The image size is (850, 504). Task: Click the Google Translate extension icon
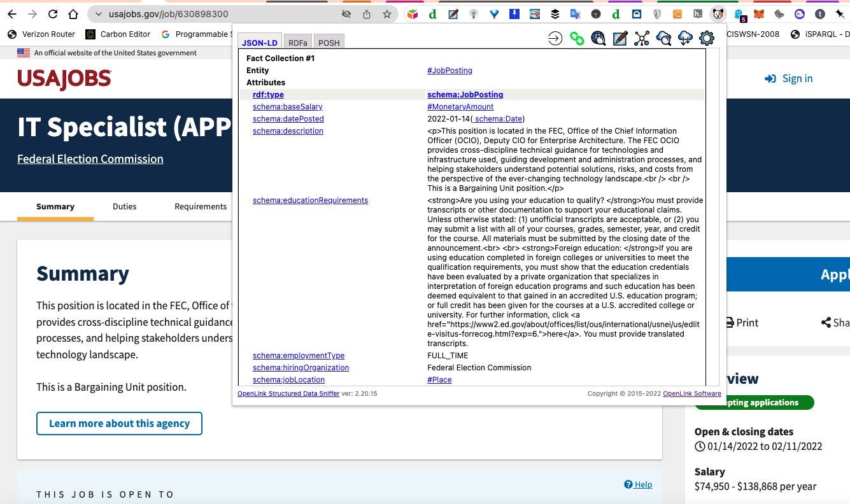[x=575, y=14]
